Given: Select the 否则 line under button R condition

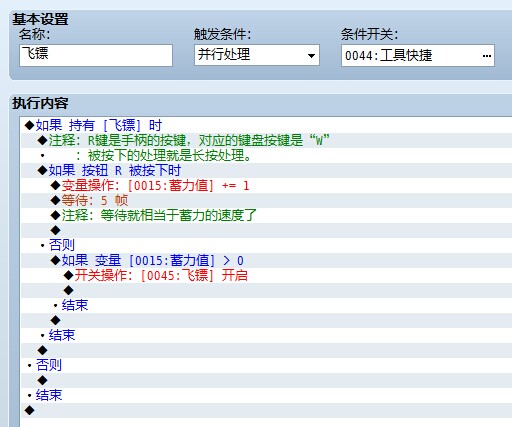Looking at the screenshot, I should point(267,245).
